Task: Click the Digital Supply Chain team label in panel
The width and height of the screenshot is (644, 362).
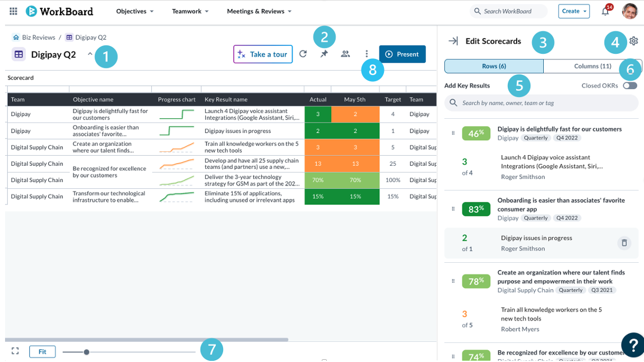Action: click(x=525, y=290)
